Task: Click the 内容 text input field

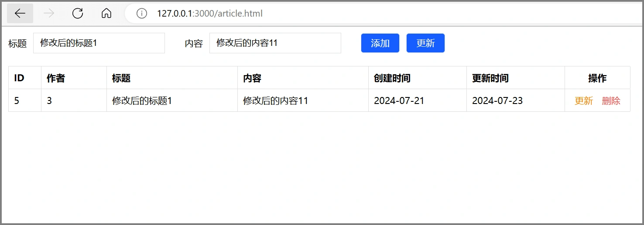Action: (x=275, y=43)
